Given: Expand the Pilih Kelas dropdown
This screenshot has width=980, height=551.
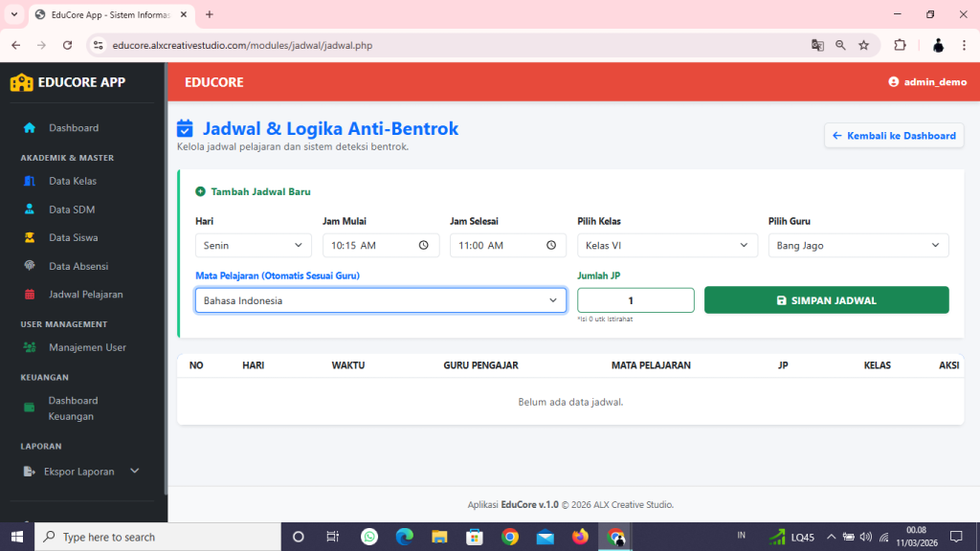Looking at the screenshot, I should point(667,245).
